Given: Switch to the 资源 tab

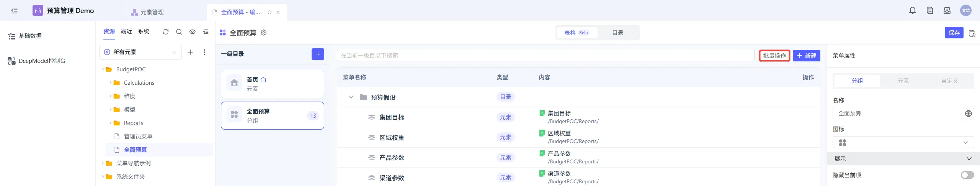Looking at the screenshot, I should [x=109, y=31].
